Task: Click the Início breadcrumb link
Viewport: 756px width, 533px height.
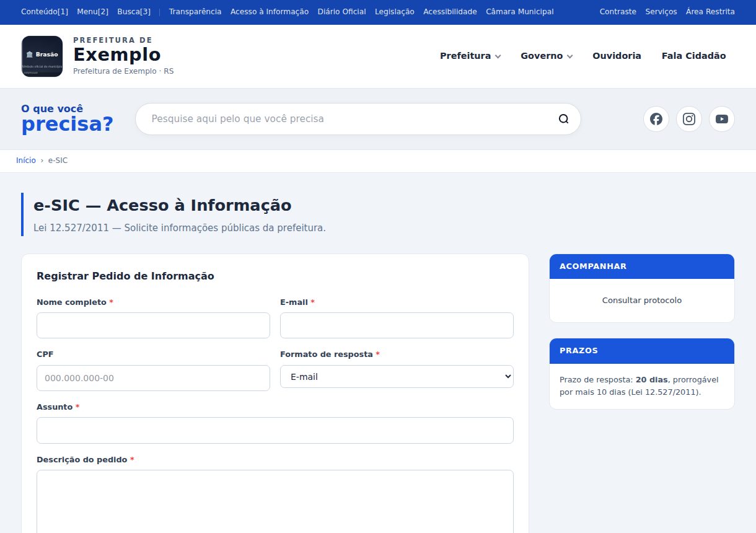Action: (x=26, y=160)
